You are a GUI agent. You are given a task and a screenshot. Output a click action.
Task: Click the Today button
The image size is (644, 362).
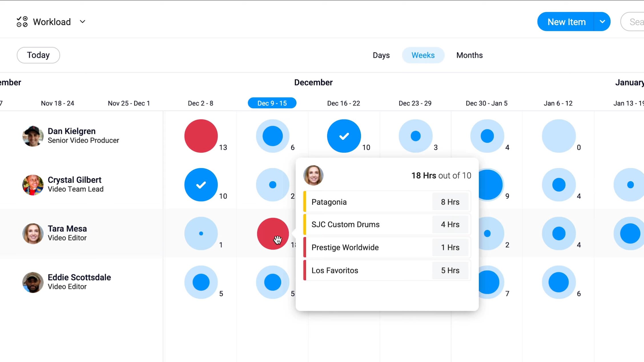pos(38,55)
